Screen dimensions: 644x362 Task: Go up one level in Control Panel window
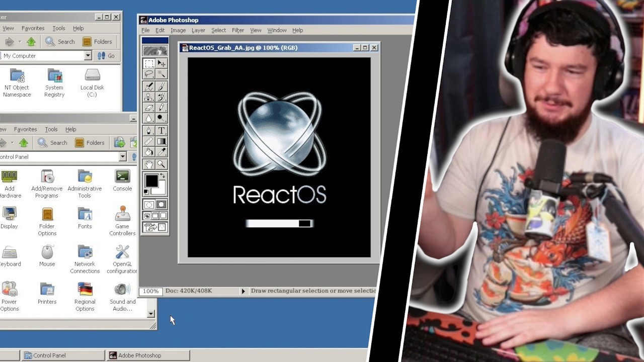point(24,143)
